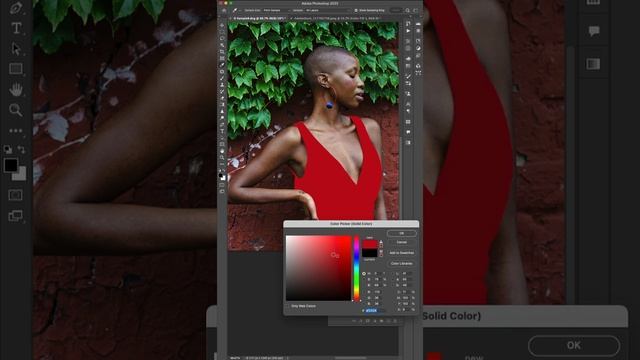Click the large swap colors arrows in background toolbar

point(22,149)
